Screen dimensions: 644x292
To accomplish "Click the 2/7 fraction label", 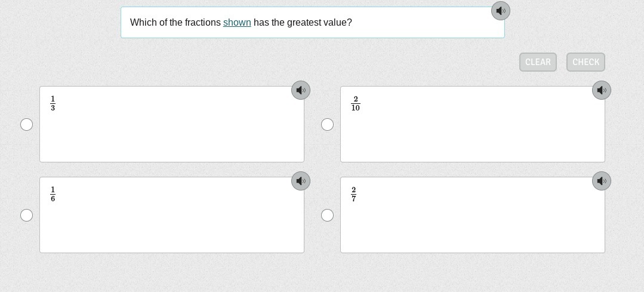I will (x=354, y=195).
